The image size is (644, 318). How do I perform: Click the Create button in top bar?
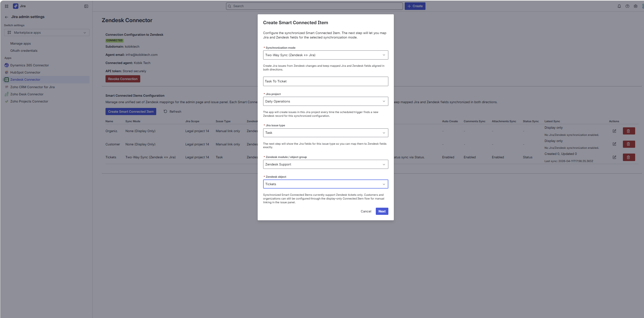tap(415, 6)
